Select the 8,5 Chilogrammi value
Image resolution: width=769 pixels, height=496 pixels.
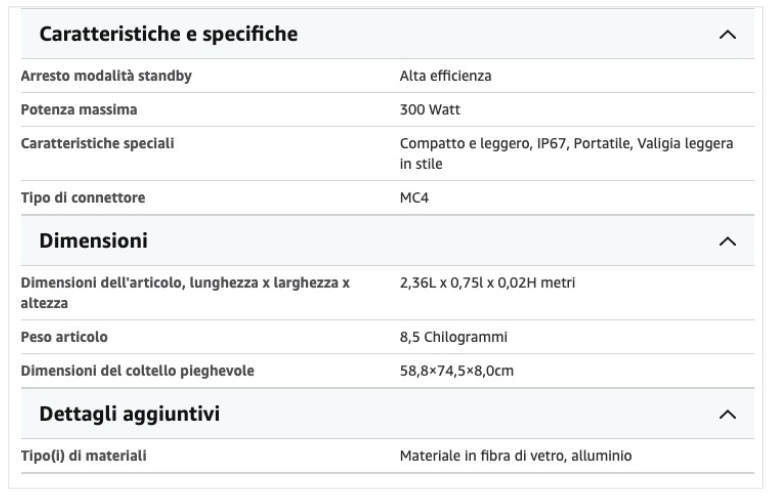point(454,337)
